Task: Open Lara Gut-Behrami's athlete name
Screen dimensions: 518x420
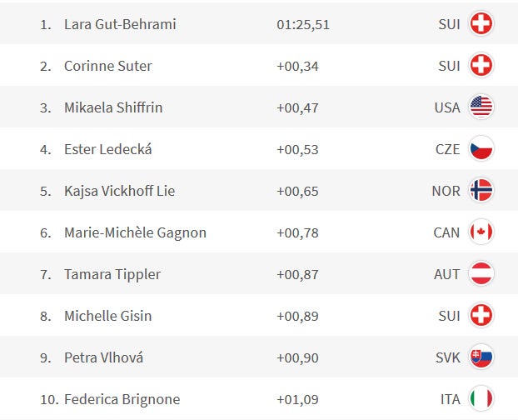Action: [x=120, y=24]
